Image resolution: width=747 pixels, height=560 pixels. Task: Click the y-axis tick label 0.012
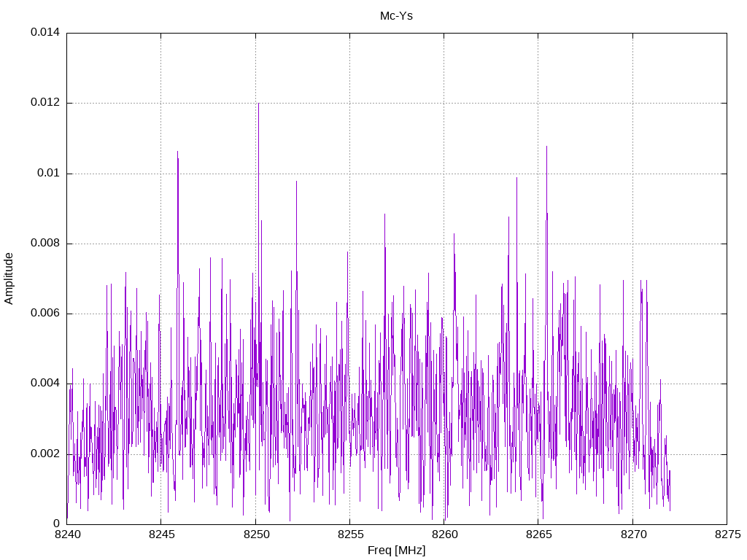(x=45, y=102)
